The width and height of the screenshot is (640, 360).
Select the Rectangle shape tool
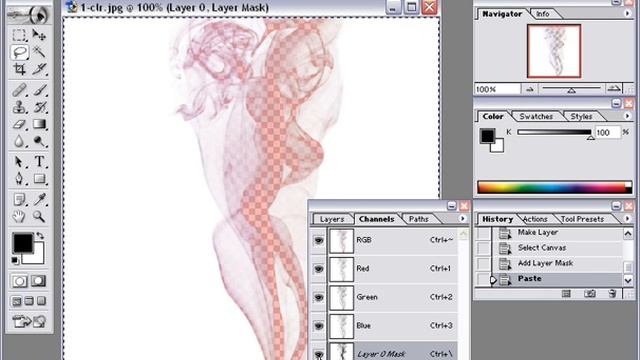pos(39,179)
